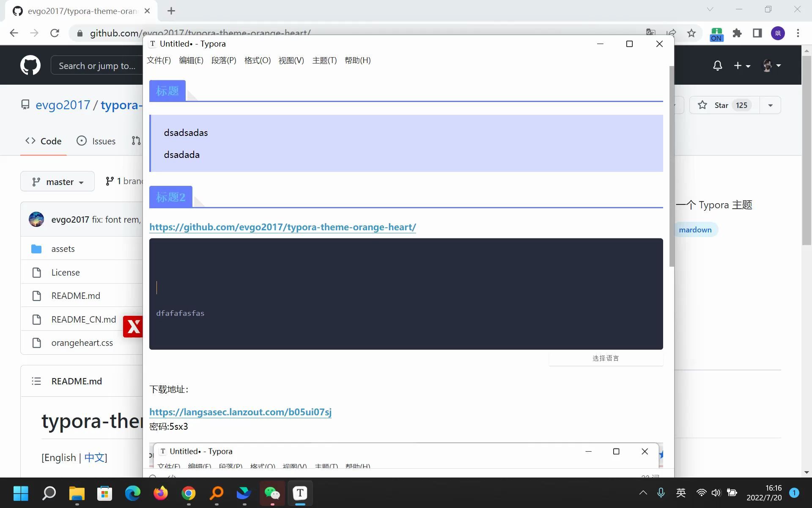Open the Chrome profile avatar
The width and height of the screenshot is (812, 508).
(x=778, y=33)
